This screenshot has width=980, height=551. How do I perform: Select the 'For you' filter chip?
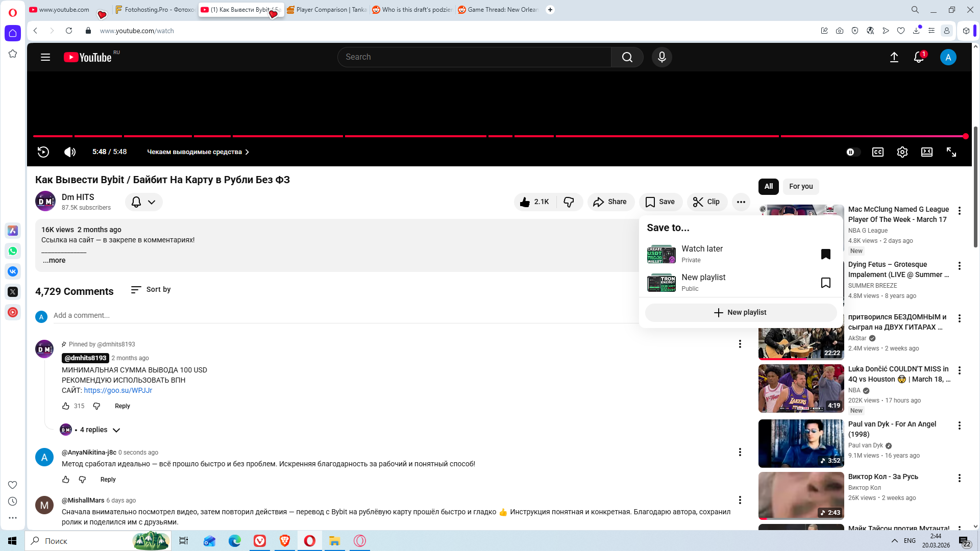click(x=800, y=187)
